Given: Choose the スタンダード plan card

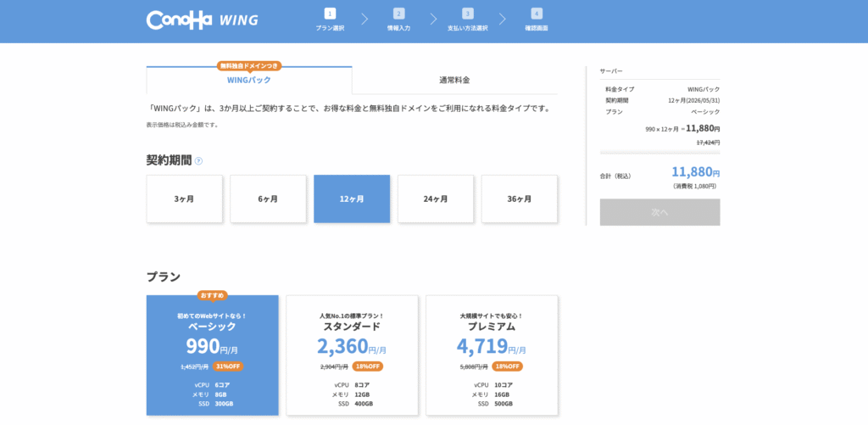Looking at the screenshot, I should pyautogui.click(x=352, y=355).
